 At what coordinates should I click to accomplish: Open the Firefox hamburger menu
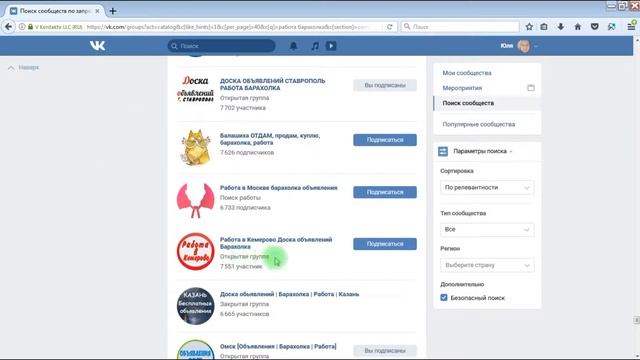click(631, 27)
